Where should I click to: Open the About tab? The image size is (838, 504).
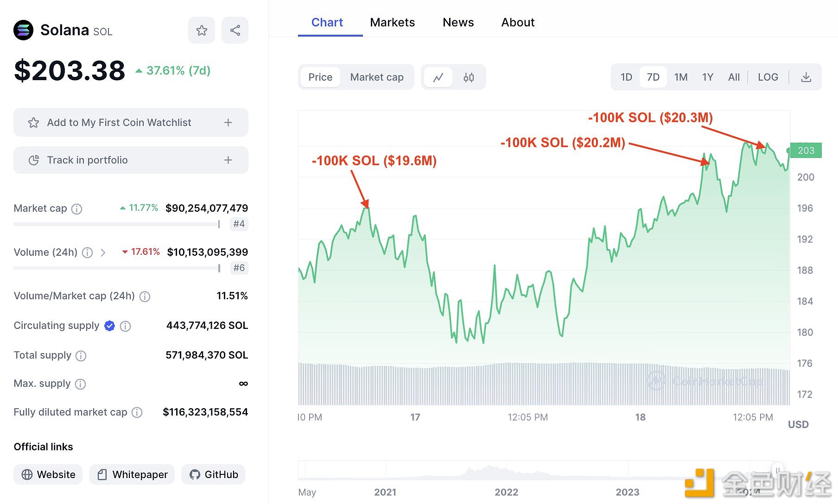(x=518, y=22)
